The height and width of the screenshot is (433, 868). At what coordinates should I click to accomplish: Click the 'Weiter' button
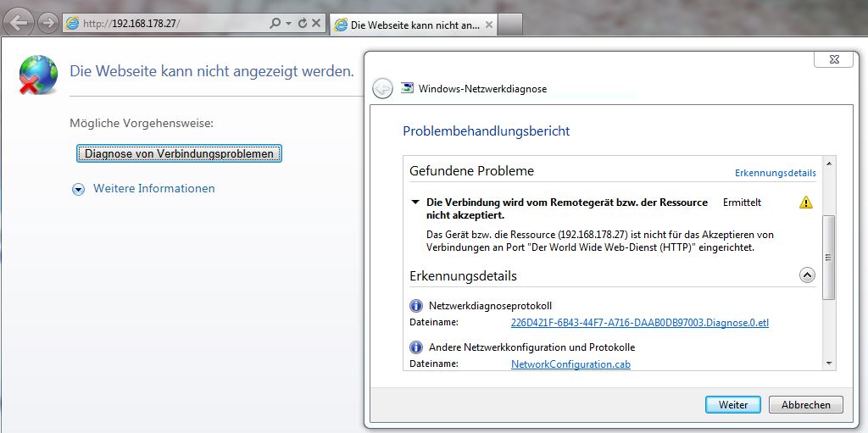click(733, 405)
